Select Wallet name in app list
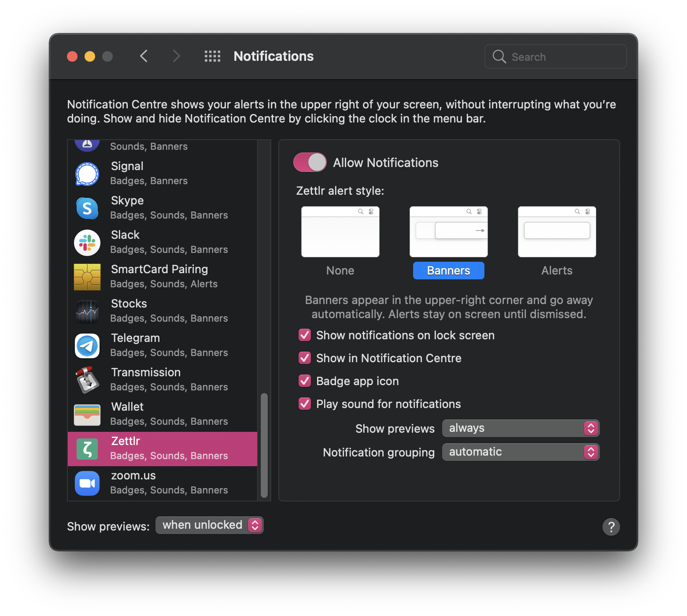 coord(127,407)
